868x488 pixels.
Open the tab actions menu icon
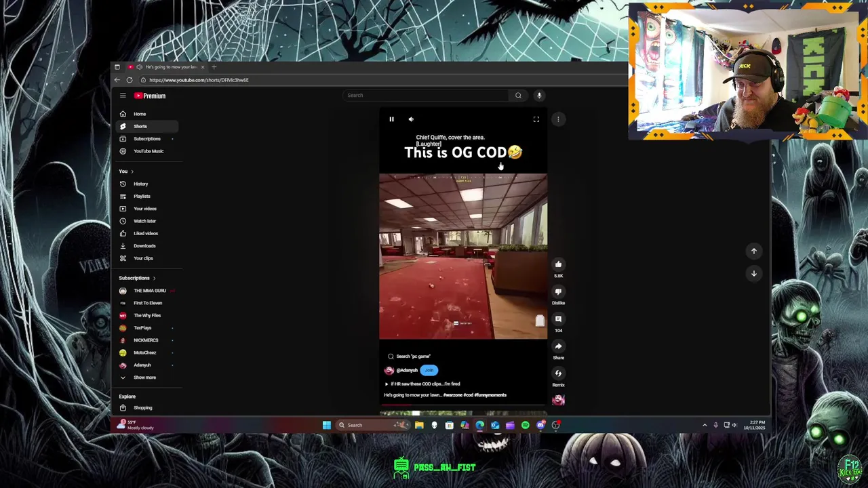[117, 67]
